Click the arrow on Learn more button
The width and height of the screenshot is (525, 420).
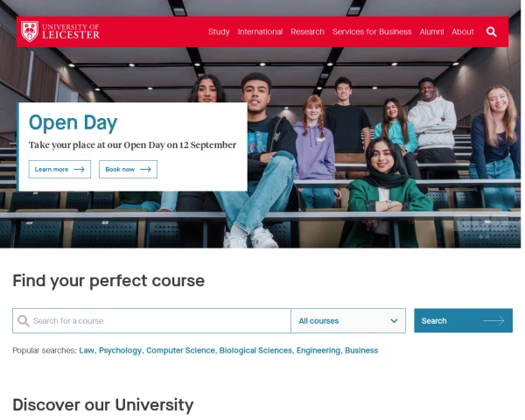point(79,170)
